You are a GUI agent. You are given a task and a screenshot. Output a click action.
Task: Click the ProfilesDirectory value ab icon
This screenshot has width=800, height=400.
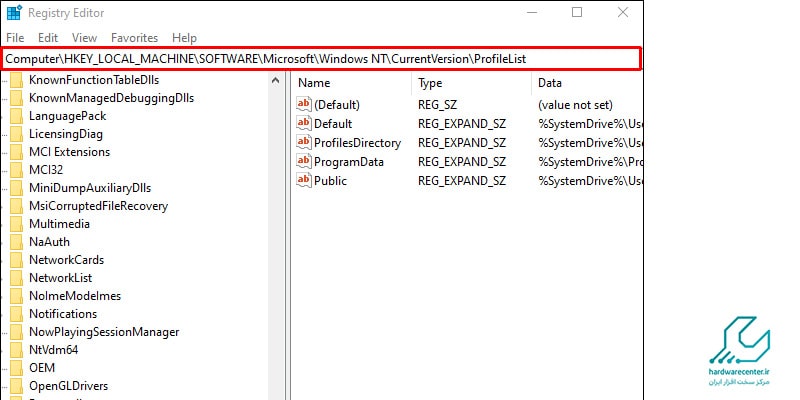[x=304, y=142]
